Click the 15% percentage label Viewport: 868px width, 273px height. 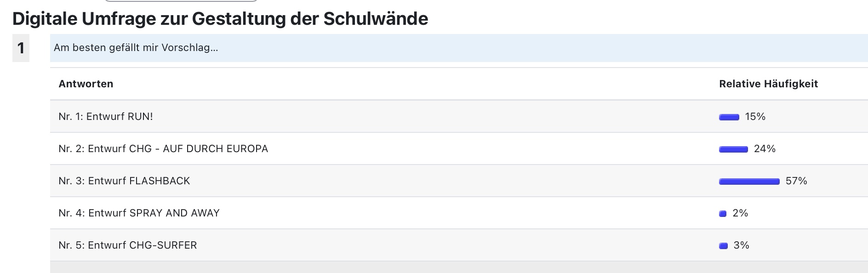(x=755, y=117)
